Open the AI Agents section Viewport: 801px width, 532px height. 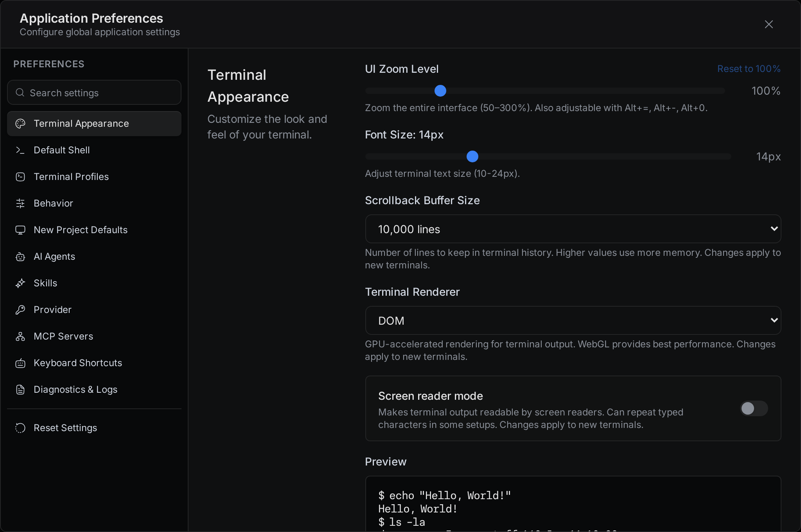[x=94, y=257]
